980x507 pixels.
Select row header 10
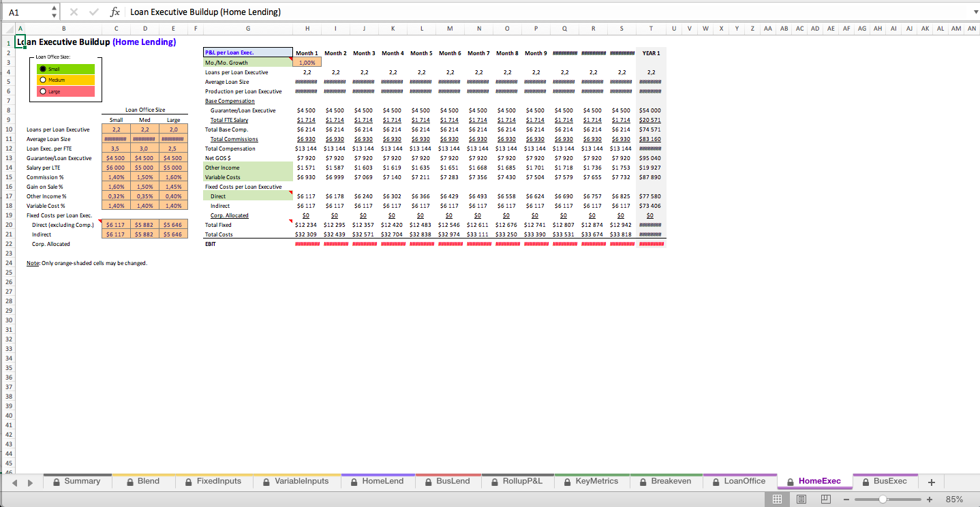pyautogui.click(x=8, y=129)
